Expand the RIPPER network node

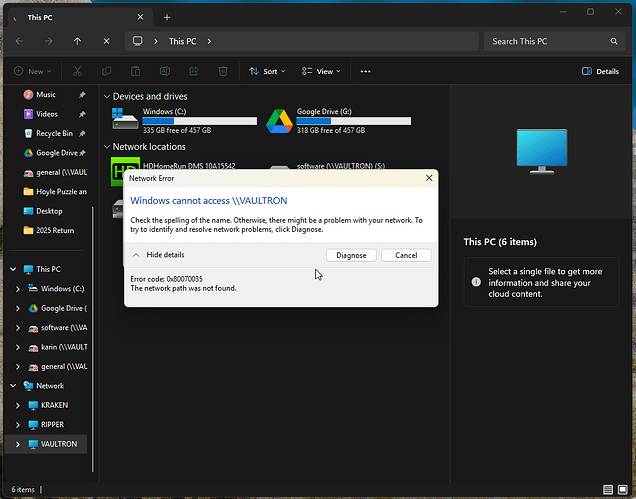click(18, 424)
